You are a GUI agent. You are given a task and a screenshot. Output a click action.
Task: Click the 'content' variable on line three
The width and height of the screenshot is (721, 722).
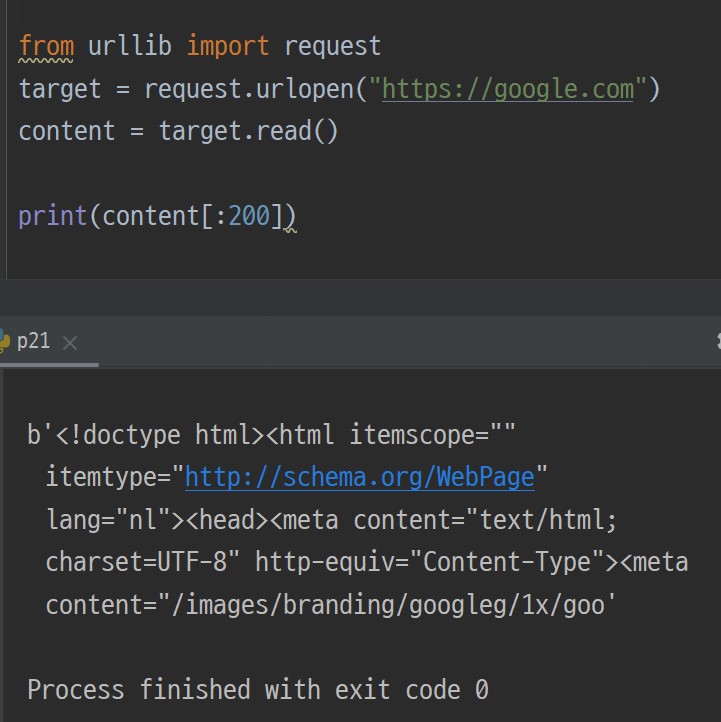pos(67,131)
